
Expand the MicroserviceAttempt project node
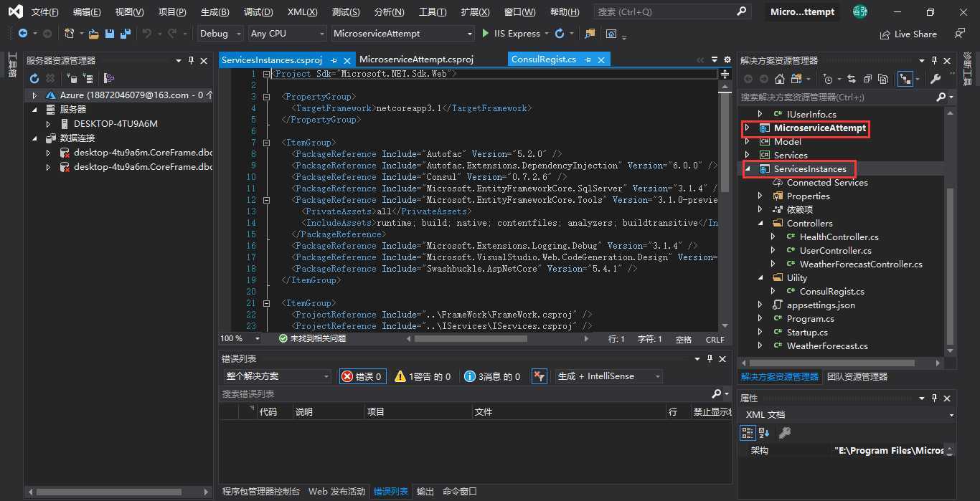[x=747, y=128]
